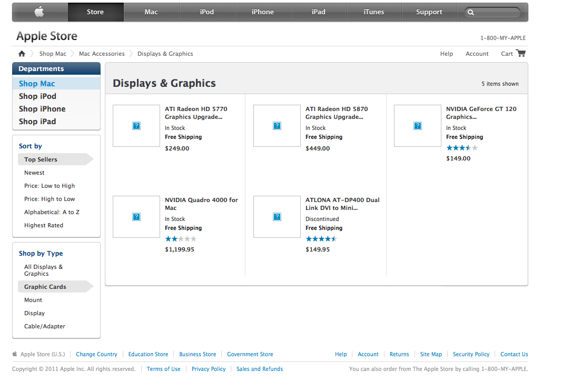Open NVIDIA GeForce GT 120 Graphics title
The image size is (562, 392).
(481, 113)
